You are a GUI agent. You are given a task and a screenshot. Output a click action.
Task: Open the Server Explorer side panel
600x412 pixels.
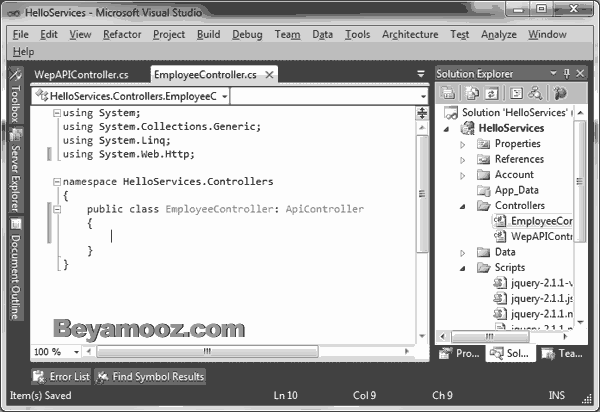15,170
